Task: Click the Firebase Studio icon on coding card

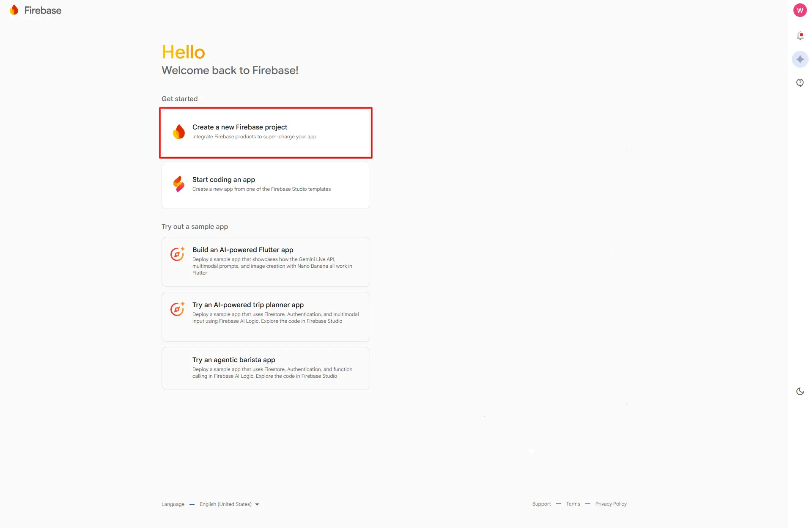Action: 179,184
